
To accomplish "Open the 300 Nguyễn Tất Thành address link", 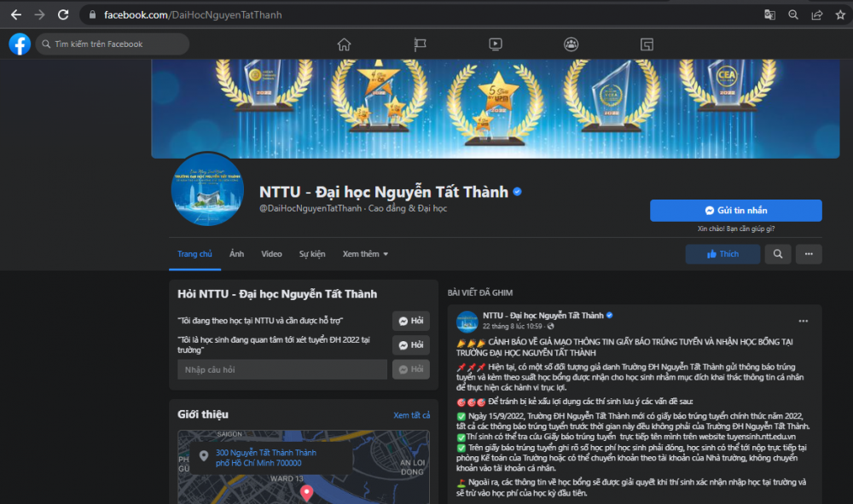I will 265,458.
